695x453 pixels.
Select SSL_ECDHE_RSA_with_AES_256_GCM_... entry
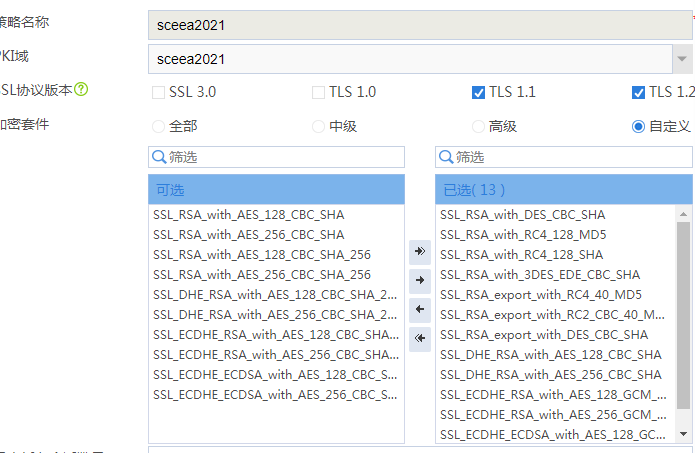(x=555, y=414)
